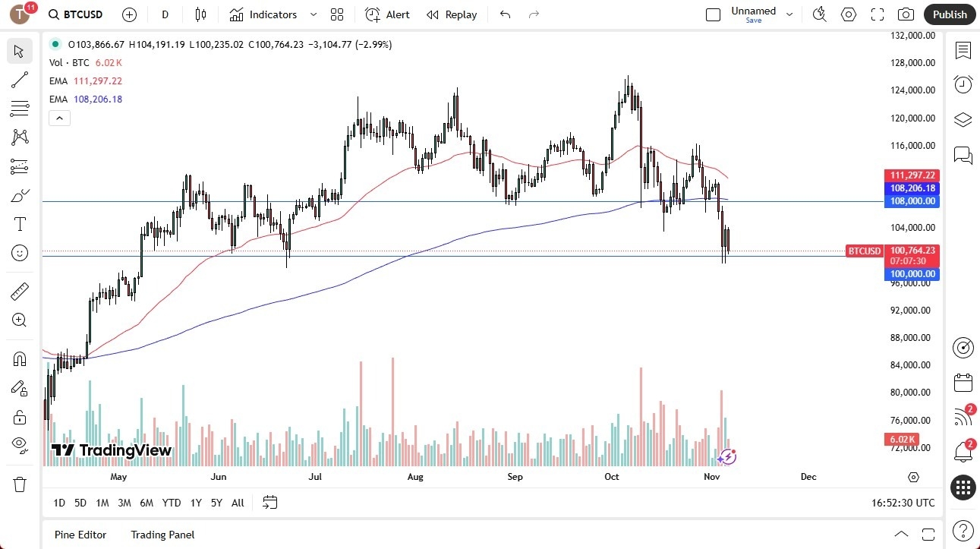Screen dimensions: 980x549
Task: Activate the chart Zoom tool
Action: pos(20,319)
